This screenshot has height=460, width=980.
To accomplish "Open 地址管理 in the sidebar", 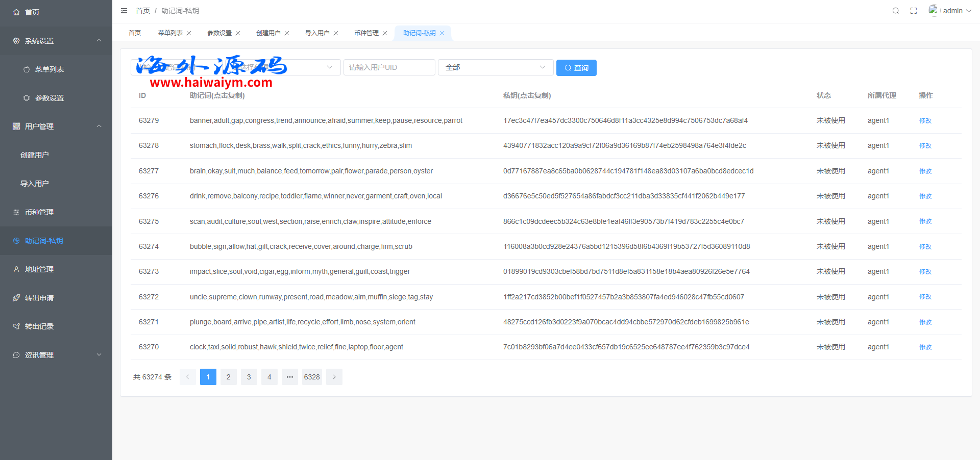I will click(39, 269).
